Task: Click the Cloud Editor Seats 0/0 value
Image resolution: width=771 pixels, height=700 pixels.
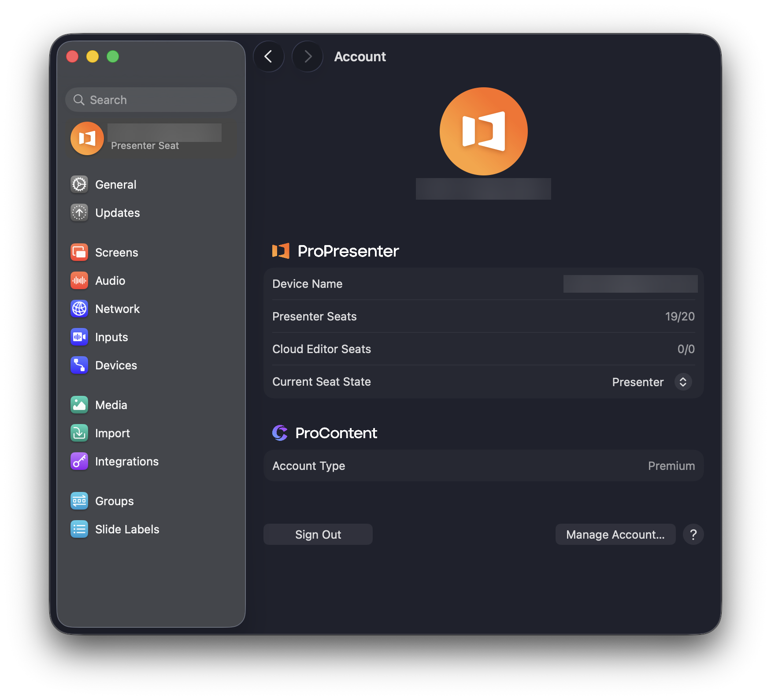Action: (x=686, y=349)
